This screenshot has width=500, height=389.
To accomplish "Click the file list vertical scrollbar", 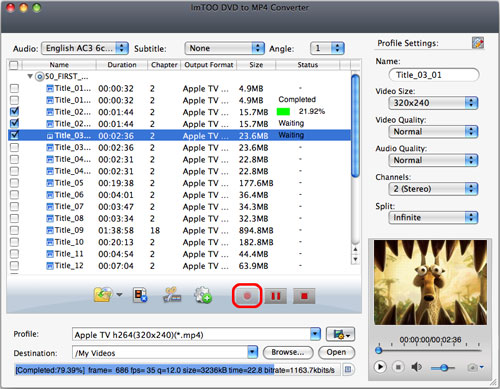I will tap(355, 126).
